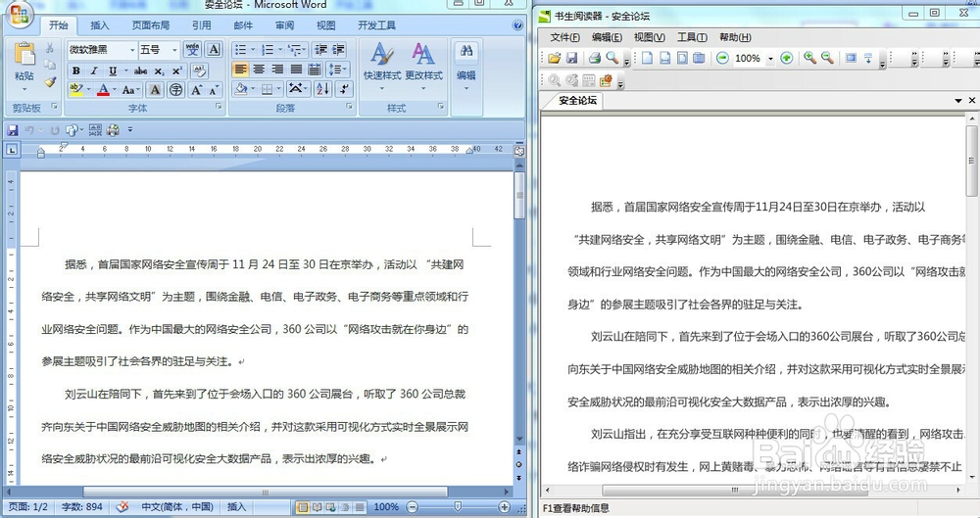The width and height of the screenshot is (980, 518).
Task: Toggle Bold formatting in Word
Action: coord(76,71)
